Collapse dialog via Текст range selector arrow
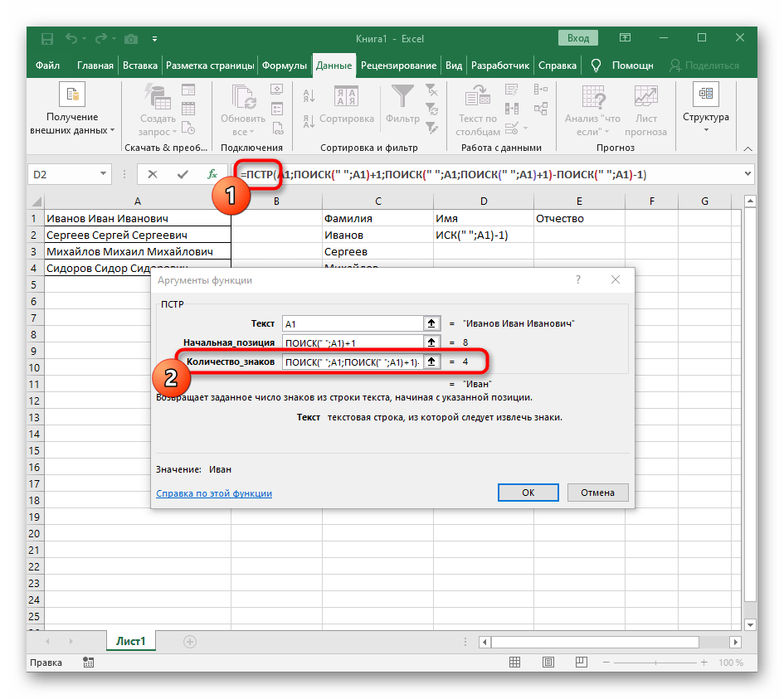Viewport: 784px width, 699px height. (x=431, y=323)
